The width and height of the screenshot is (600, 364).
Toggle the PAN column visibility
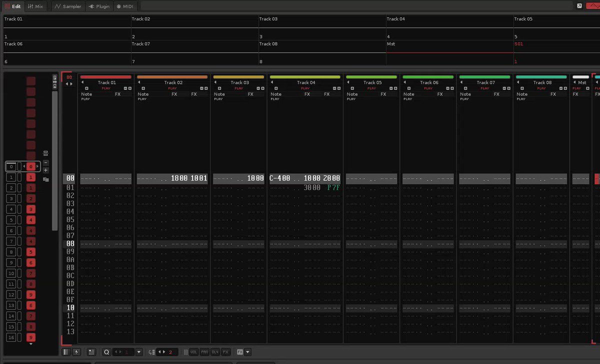point(204,352)
